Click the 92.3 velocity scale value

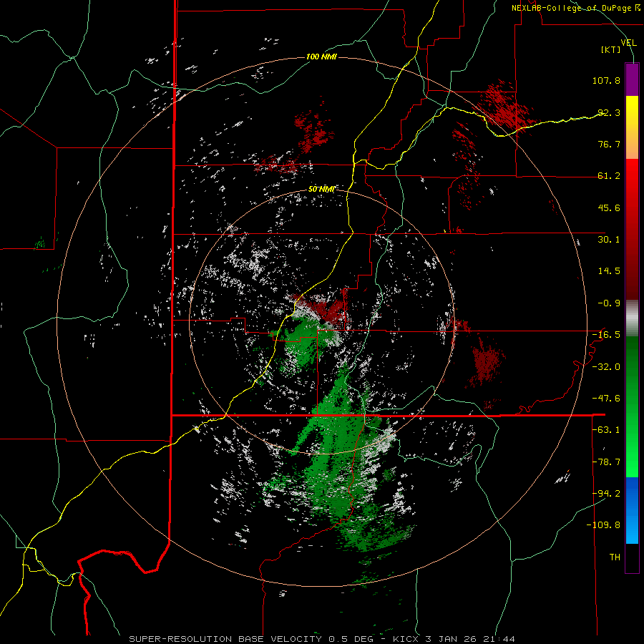[x=609, y=112]
